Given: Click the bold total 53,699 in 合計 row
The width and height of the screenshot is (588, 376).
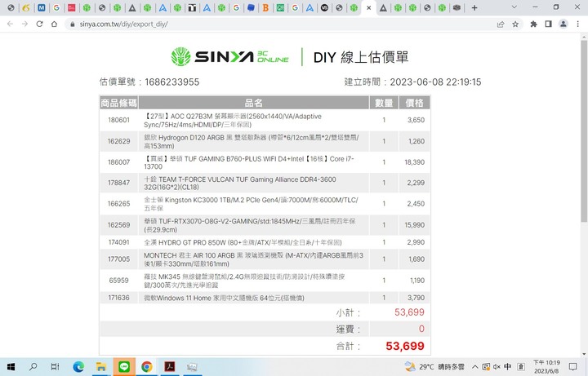Looking at the screenshot, I should pyautogui.click(x=405, y=346).
